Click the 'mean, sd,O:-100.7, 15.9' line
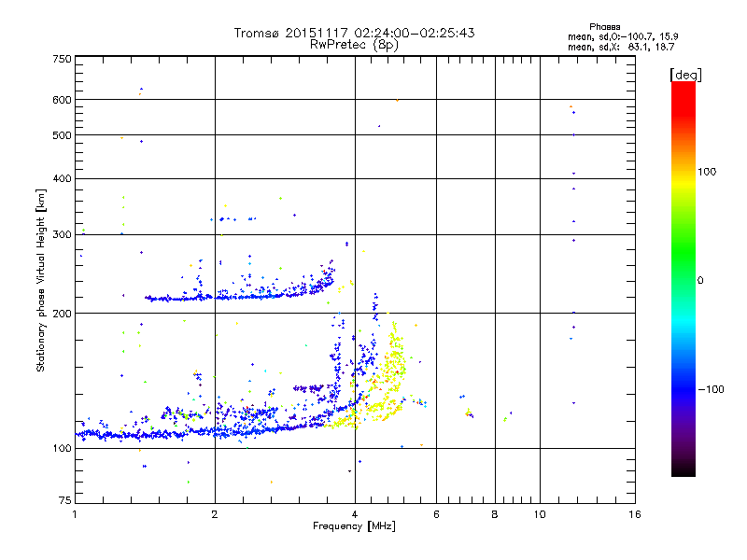The height and width of the screenshot is (560, 747). click(623, 36)
